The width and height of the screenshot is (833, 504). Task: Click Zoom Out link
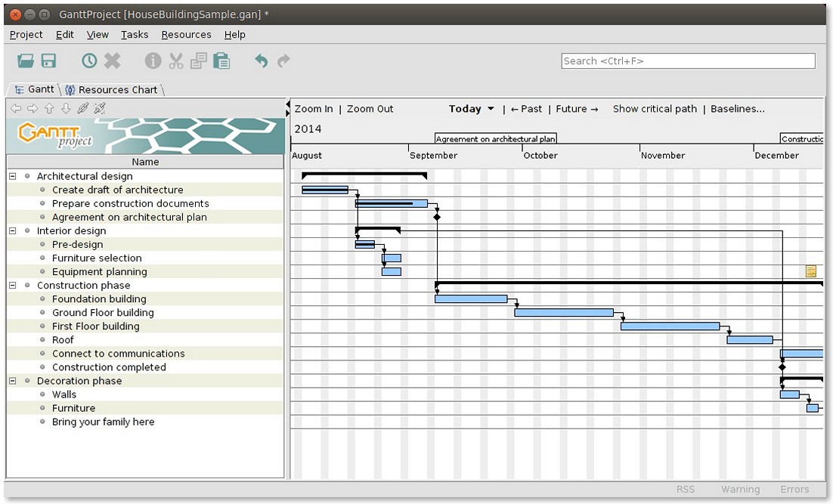(370, 109)
